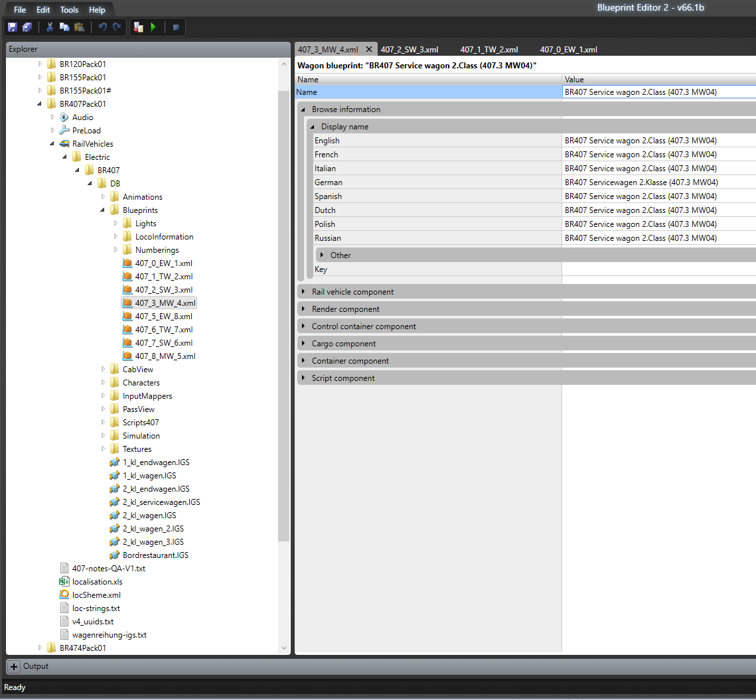Viewport: 756px width, 700px height.
Task: Switch to the 407_2_SW_3.xml tab
Action: point(409,50)
